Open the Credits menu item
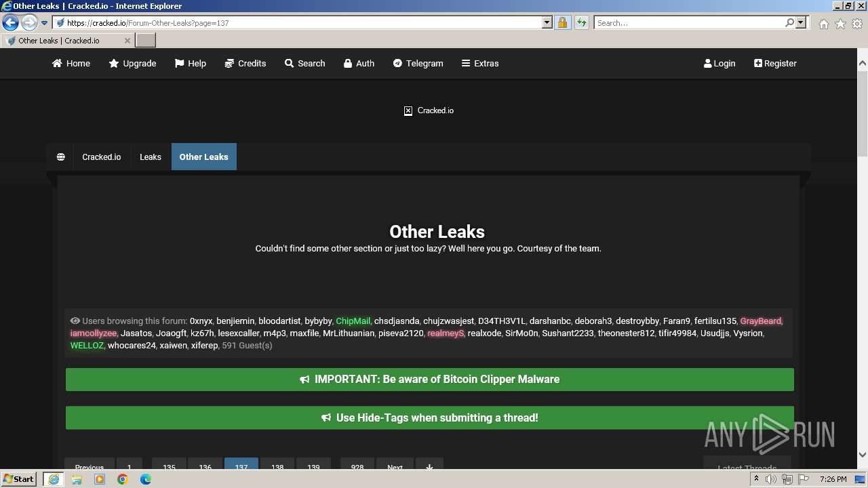Screen dimensions: 868x488 point(245,63)
